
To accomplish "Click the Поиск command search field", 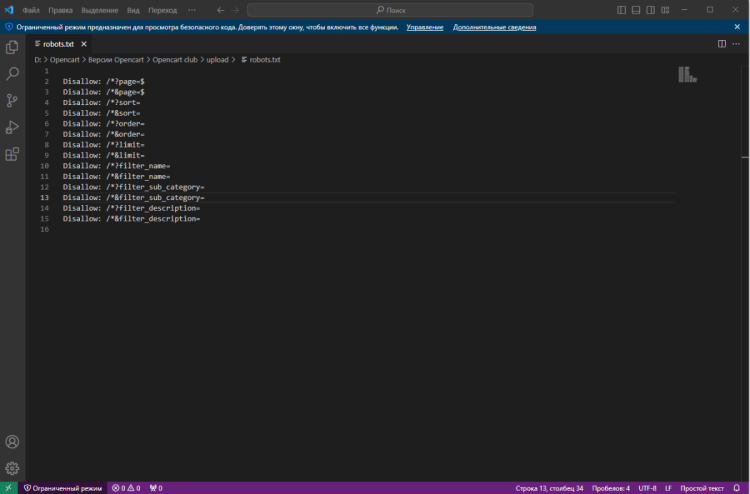I will [389, 10].
